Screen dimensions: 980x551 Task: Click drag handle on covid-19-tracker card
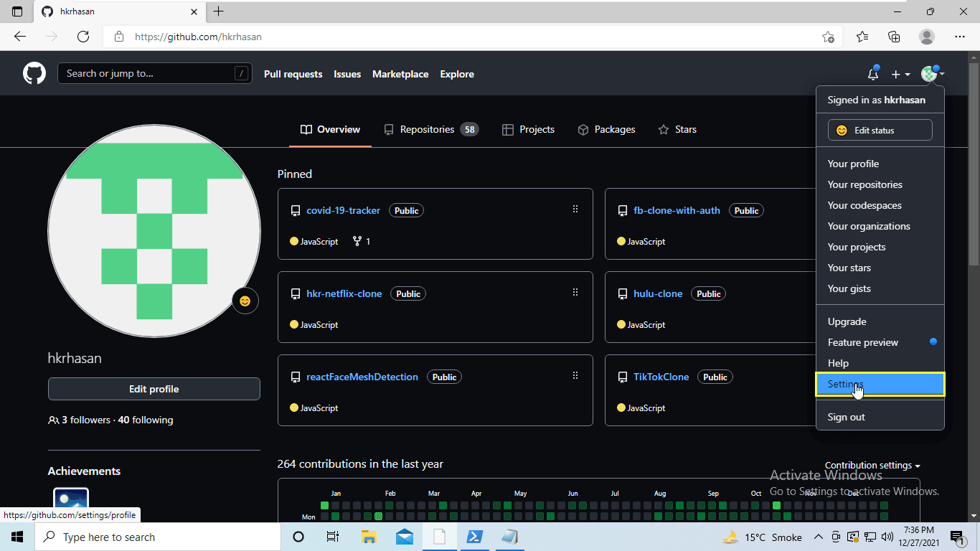[575, 209]
